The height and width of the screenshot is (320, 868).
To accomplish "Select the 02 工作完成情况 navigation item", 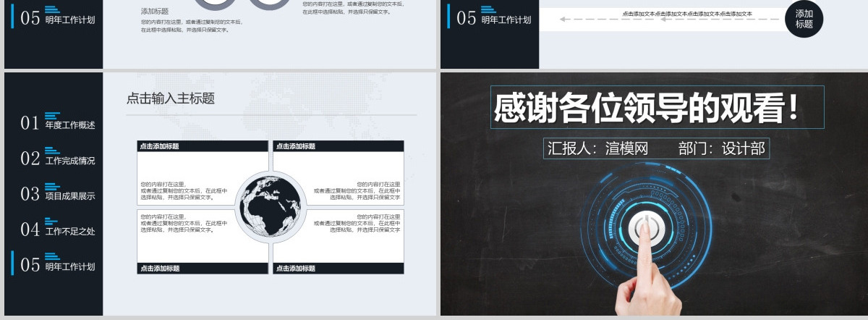I will (58, 157).
